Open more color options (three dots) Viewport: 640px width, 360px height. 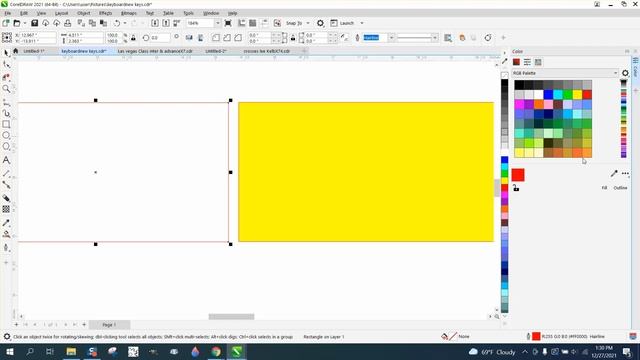(x=625, y=173)
